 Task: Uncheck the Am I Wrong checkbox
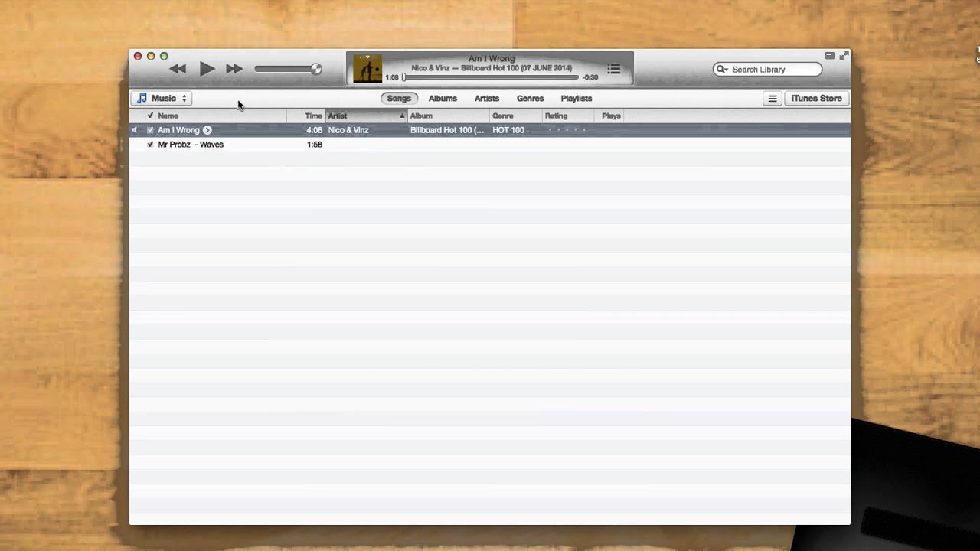tap(150, 130)
